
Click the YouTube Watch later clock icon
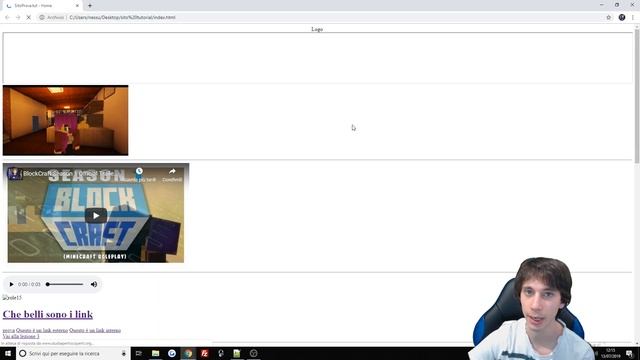click(140, 171)
